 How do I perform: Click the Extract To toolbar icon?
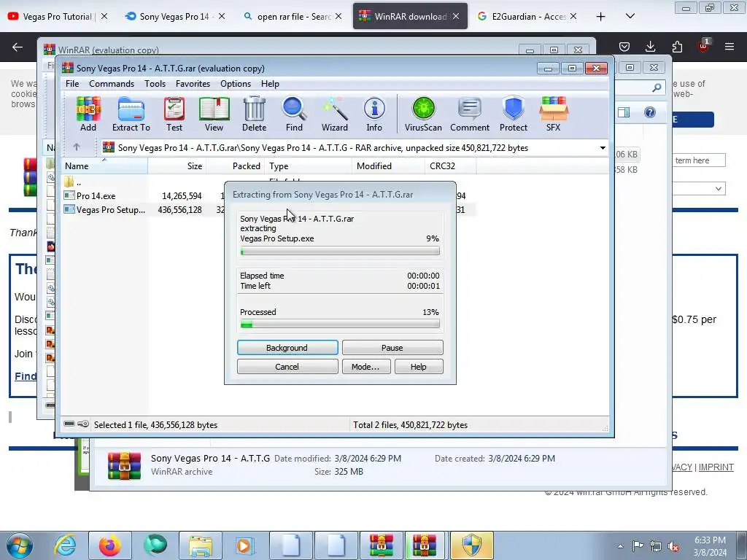(131, 114)
